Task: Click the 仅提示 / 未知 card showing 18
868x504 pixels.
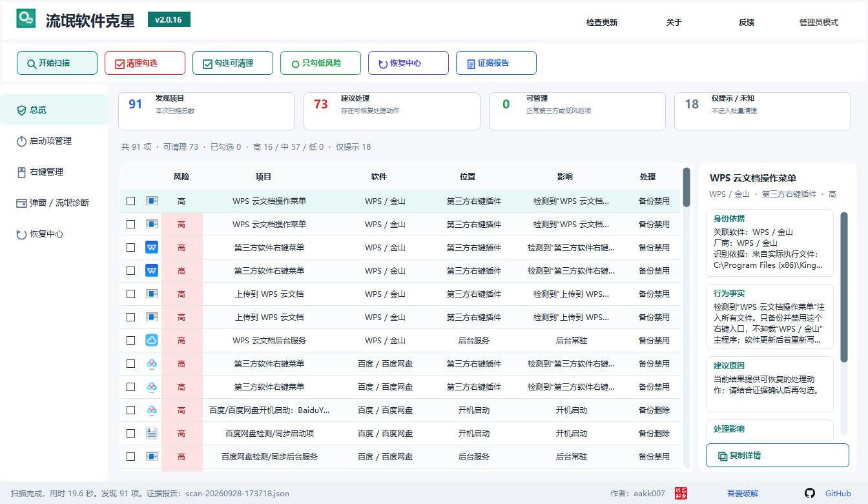Action: coord(763,111)
